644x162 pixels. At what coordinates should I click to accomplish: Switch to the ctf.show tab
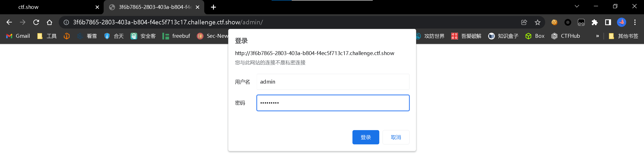pyautogui.click(x=50, y=7)
